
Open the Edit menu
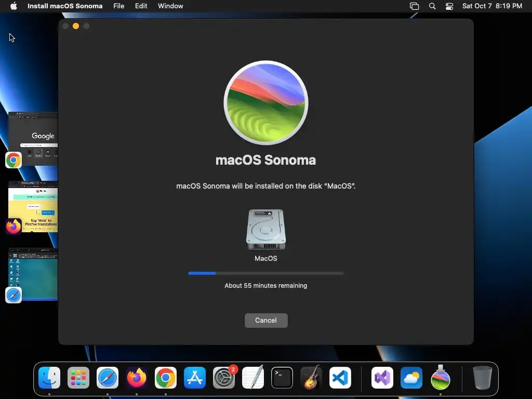coord(141,6)
